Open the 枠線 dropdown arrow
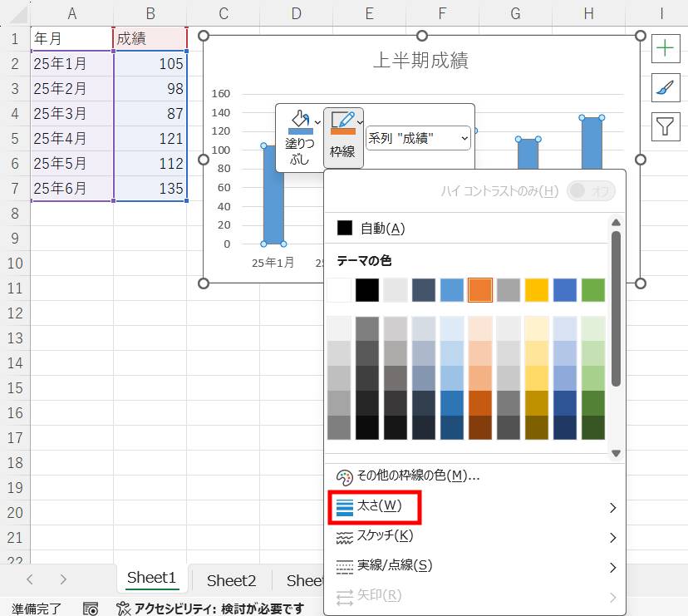The image size is (688, 616). coord(361,122)
